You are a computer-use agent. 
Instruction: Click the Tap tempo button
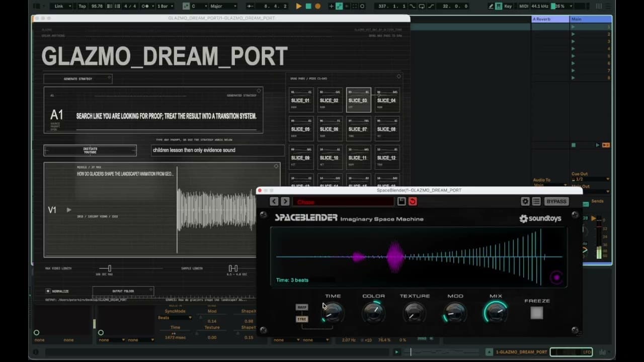82,6
